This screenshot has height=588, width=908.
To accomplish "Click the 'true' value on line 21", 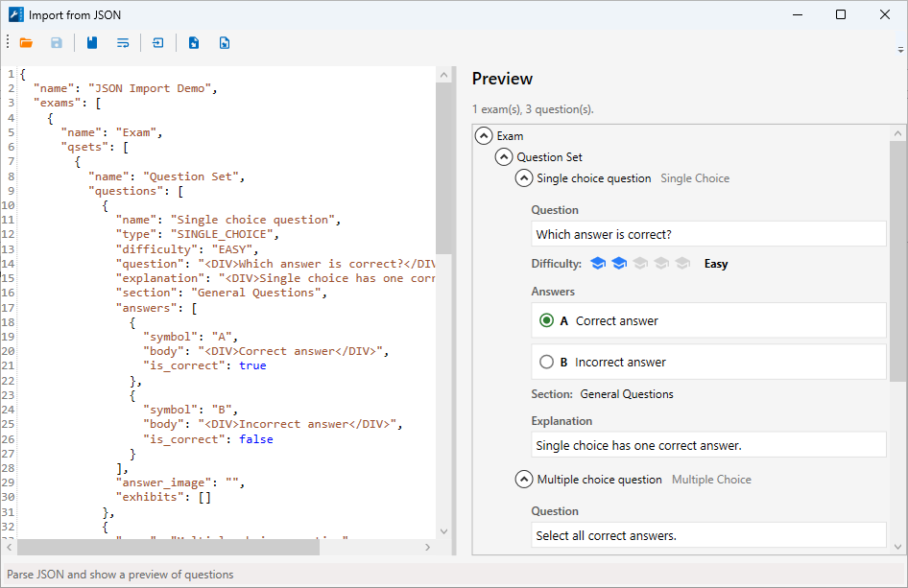I will pyautogui.click(x=252, y=365).
